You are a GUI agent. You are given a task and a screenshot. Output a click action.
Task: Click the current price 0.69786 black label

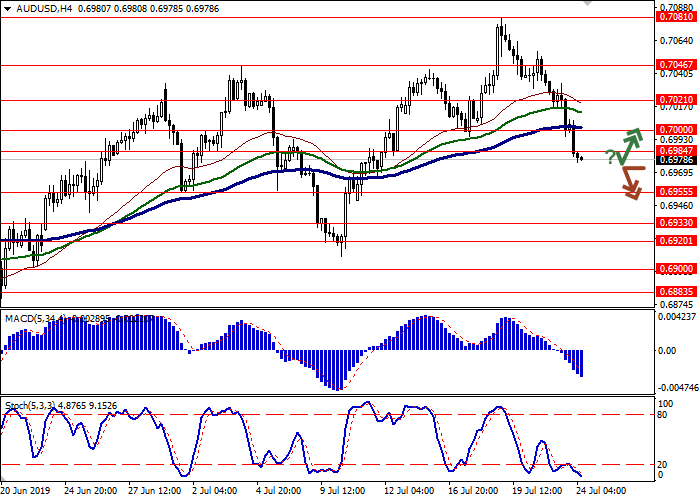point(676,160)
